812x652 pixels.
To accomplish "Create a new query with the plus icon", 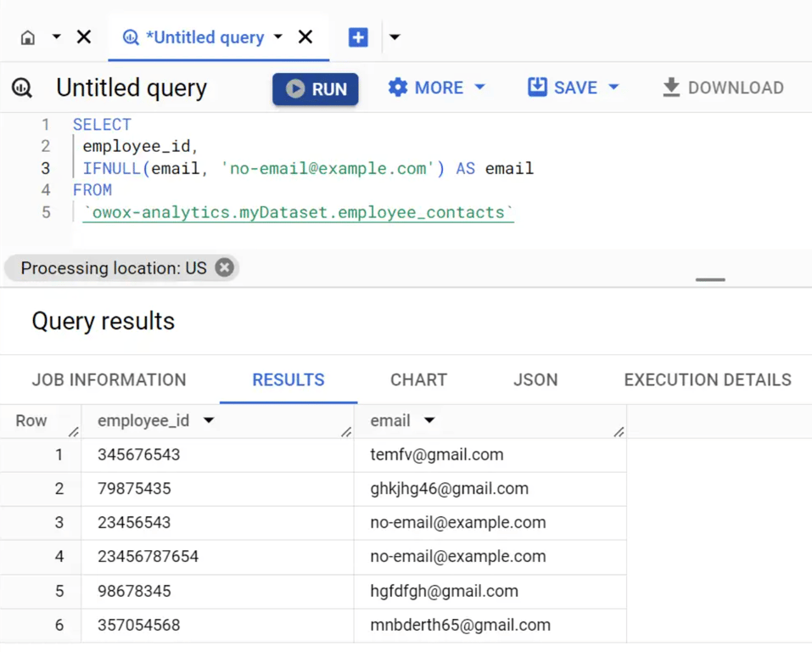I will pyautogui.click(x=358, y=37).
